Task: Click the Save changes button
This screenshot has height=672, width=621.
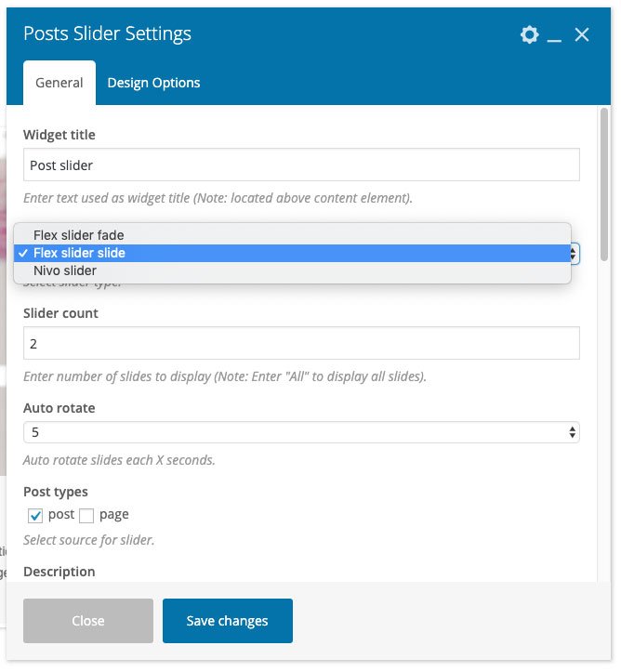Action: point(228,621)
